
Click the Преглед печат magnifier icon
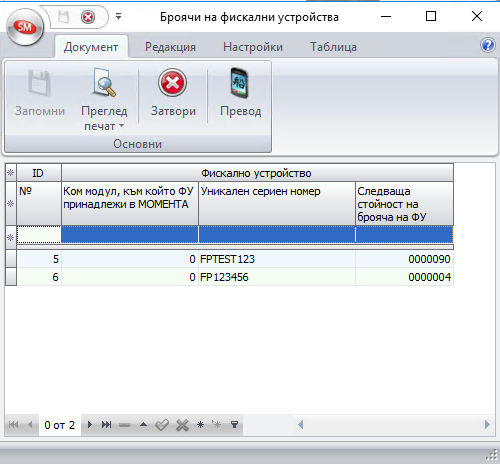click(x=104, y=83)
